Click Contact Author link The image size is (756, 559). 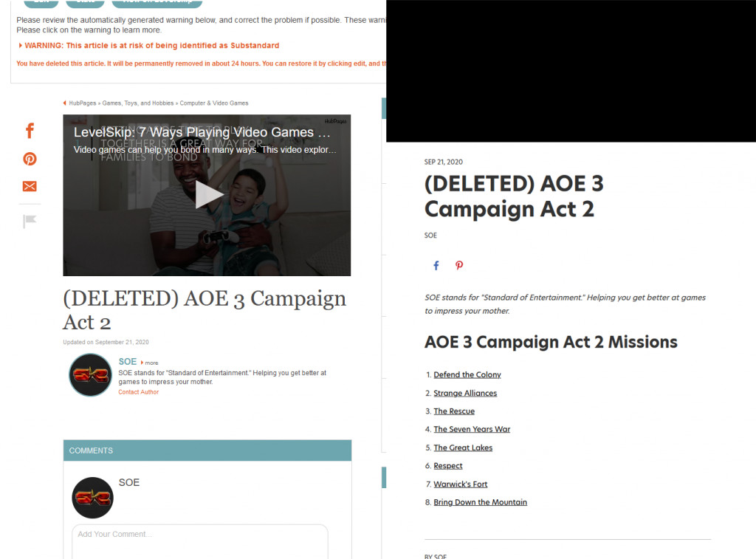point(138,392)
